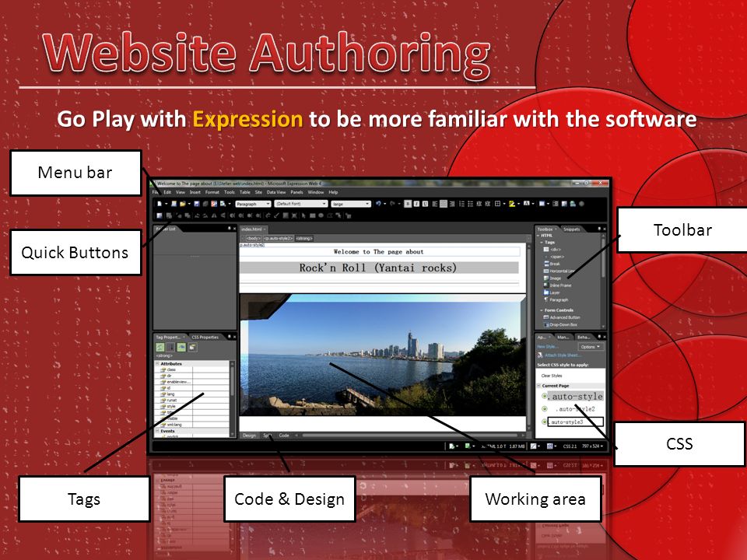Click the Undo arrow icon
Screen dimensions: 747x560
point(378,204)
